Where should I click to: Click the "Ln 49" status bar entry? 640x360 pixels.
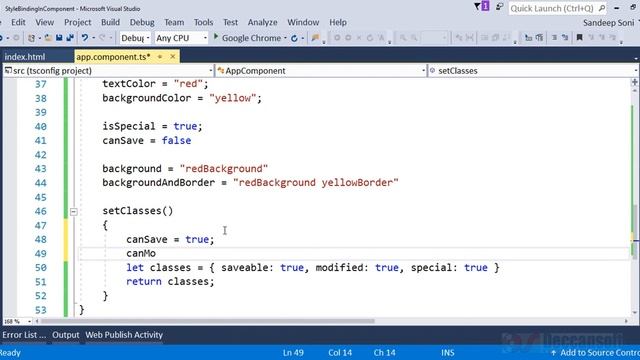point(293,353)
